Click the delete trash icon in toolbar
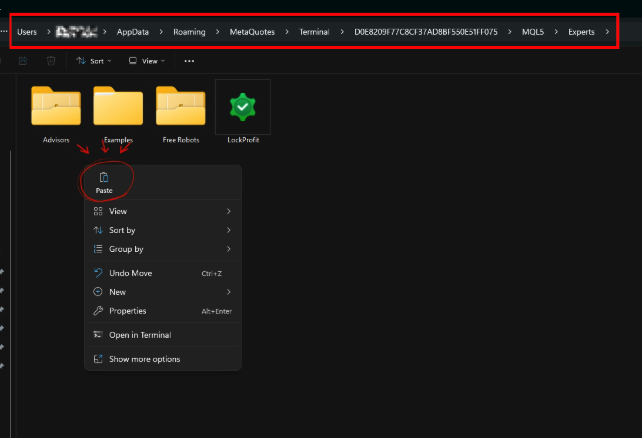Viewport: 642px width, 438px height. point(51,61)
